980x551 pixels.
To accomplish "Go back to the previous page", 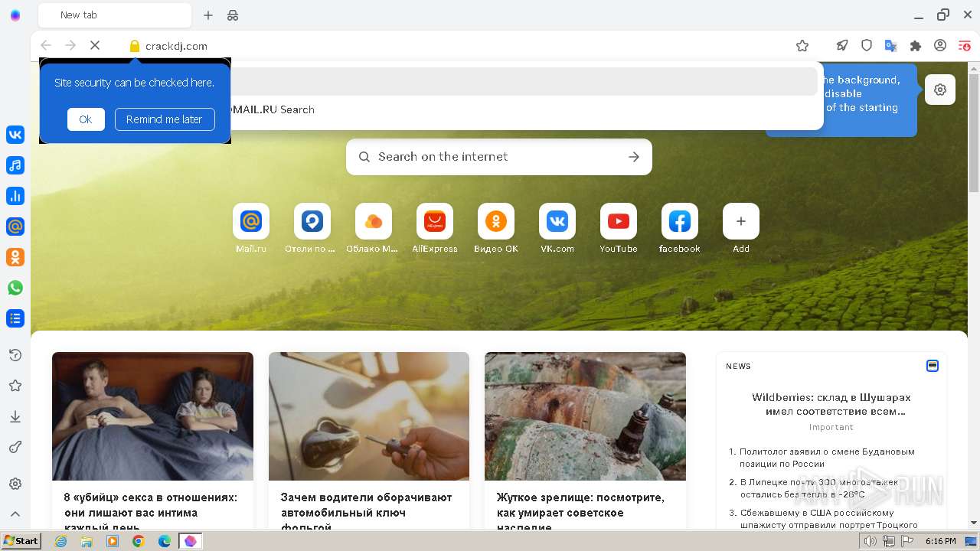I will [46, 46].
